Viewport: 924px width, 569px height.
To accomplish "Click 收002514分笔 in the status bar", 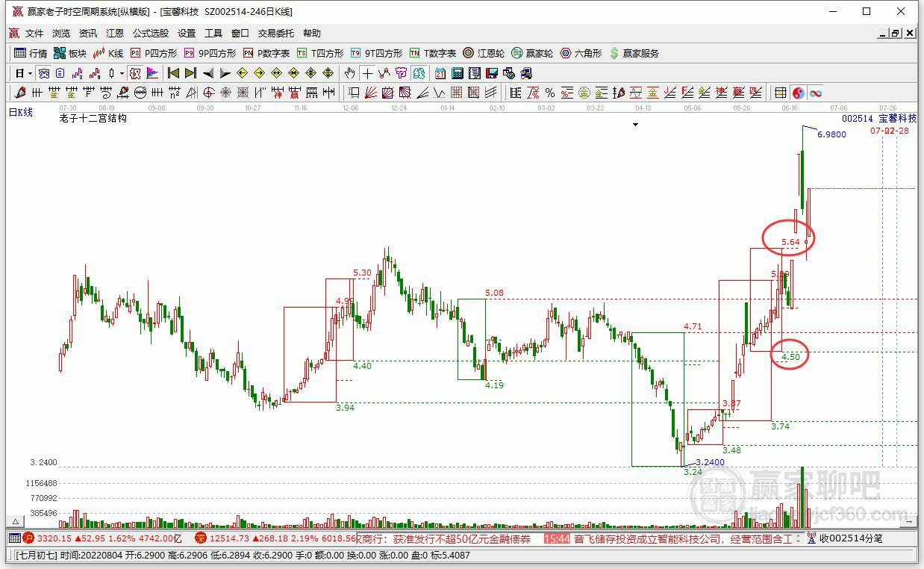I will click(851, 538).
